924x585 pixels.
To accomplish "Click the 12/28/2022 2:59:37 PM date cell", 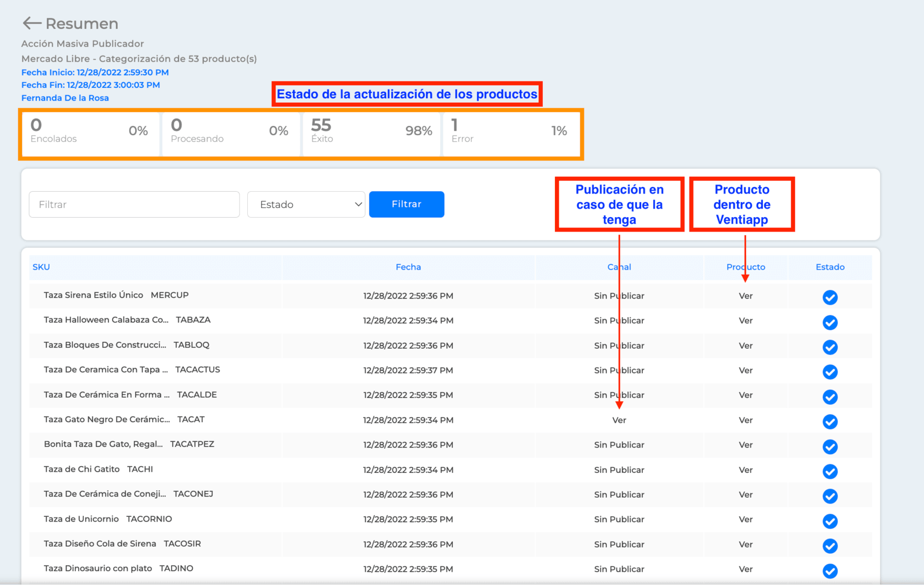I will click(408, 370).
